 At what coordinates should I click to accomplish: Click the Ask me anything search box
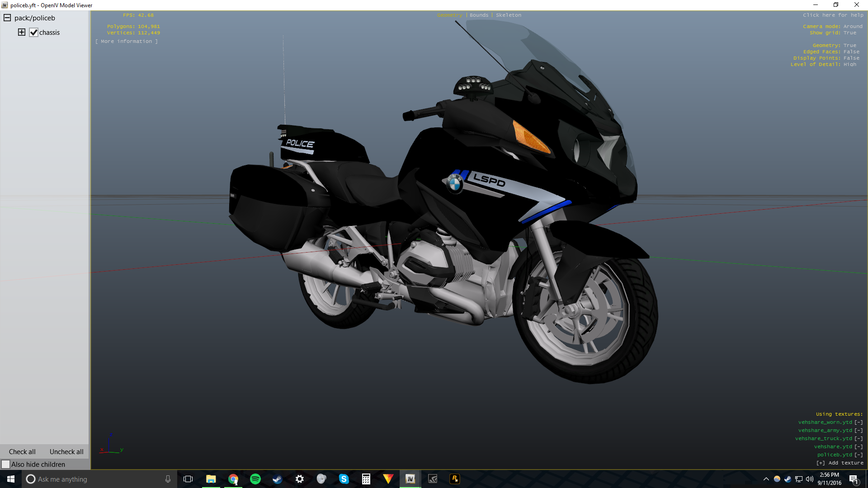[90, 479]
